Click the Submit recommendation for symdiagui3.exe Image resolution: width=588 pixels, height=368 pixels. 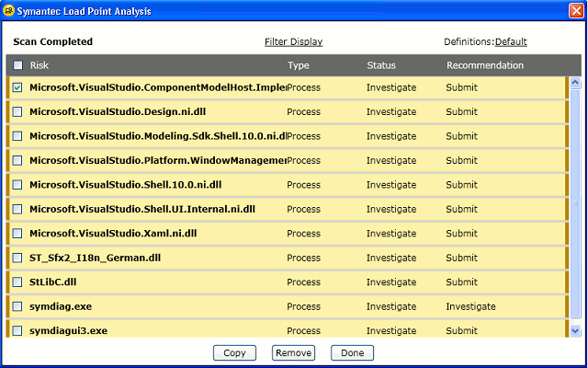461,331
